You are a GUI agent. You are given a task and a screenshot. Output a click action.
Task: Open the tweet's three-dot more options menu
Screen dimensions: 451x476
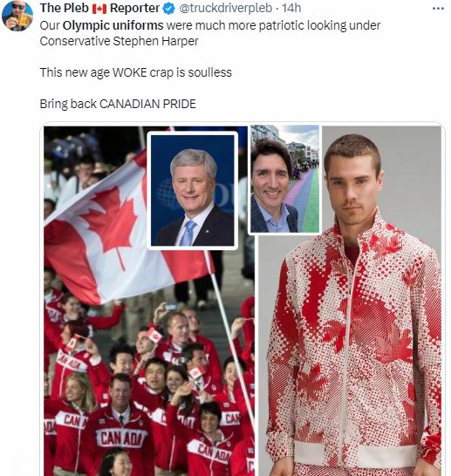438,9
